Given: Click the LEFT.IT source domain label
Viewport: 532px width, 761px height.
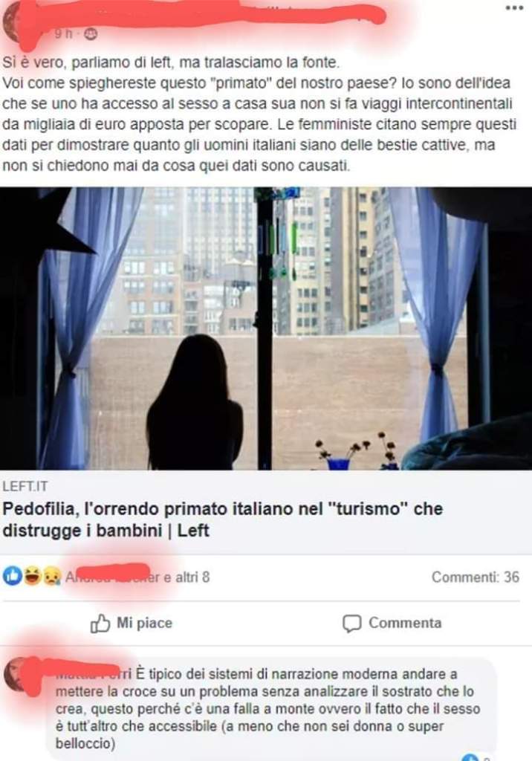Looking at the screenshot, I should coord(25,486).
